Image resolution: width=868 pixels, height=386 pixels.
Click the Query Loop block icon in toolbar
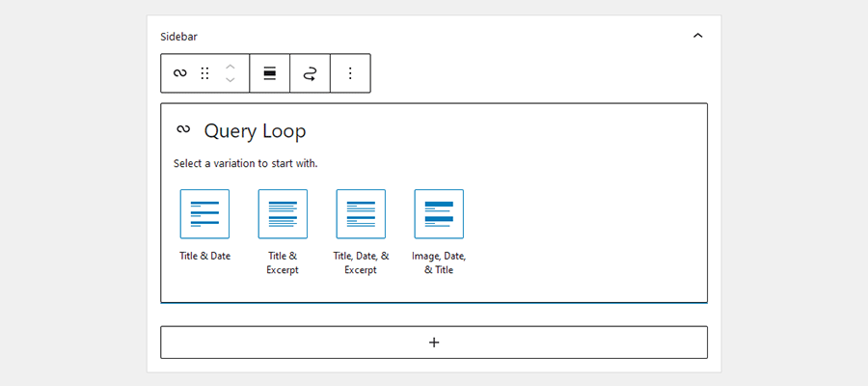coord(179,73)
